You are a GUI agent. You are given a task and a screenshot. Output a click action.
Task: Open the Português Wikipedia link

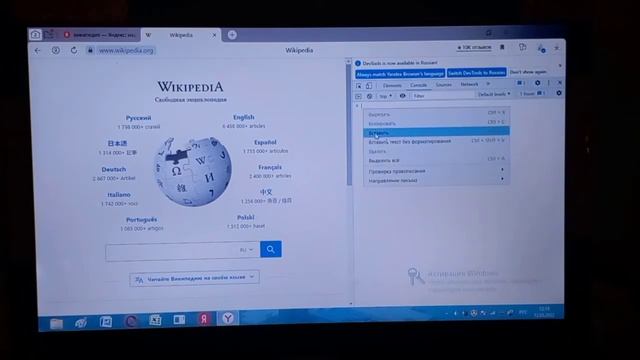point(141,220)
